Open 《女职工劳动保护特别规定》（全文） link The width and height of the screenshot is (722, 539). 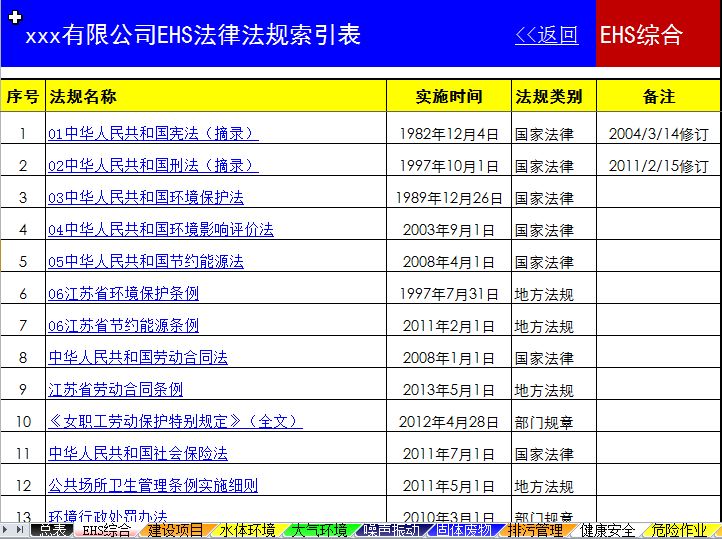tap(174, 421)
